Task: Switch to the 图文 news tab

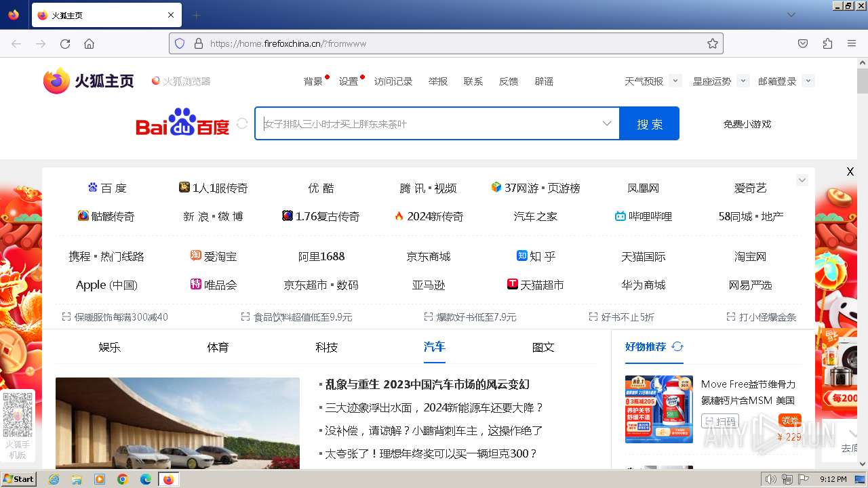Action: coord(543,347)
